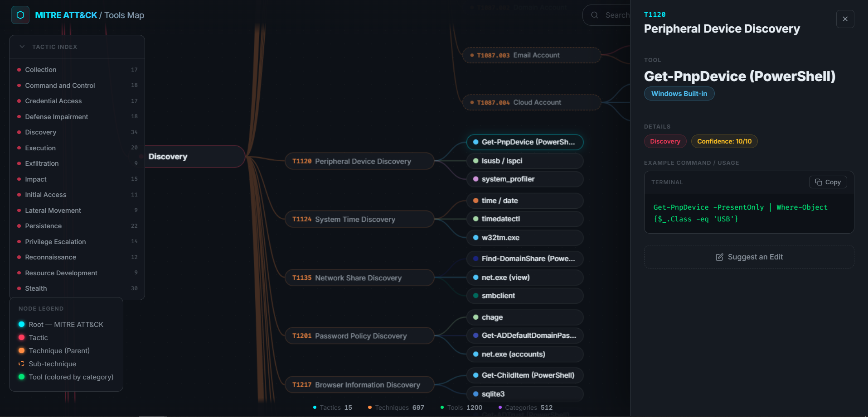
Task: Click the Technique (Parent) orange legend swatch
Action: click(x=21, y=350)
